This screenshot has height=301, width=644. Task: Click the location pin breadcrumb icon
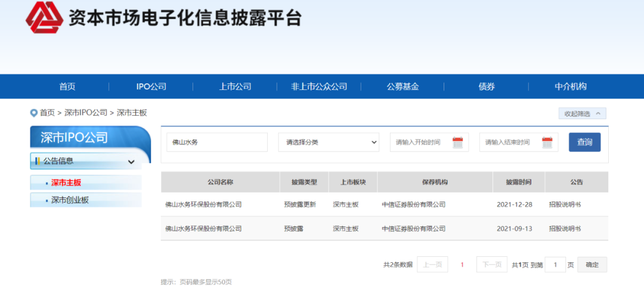[34, 113]
